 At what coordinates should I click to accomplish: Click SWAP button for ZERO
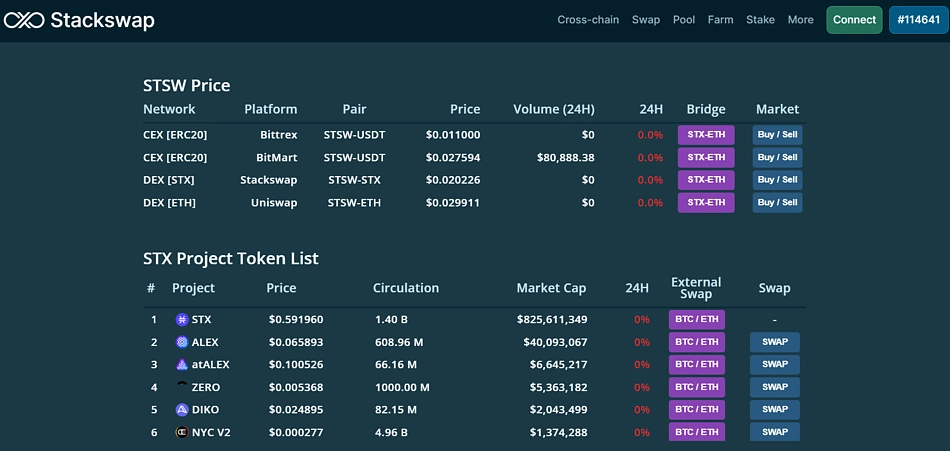(774, 387)
